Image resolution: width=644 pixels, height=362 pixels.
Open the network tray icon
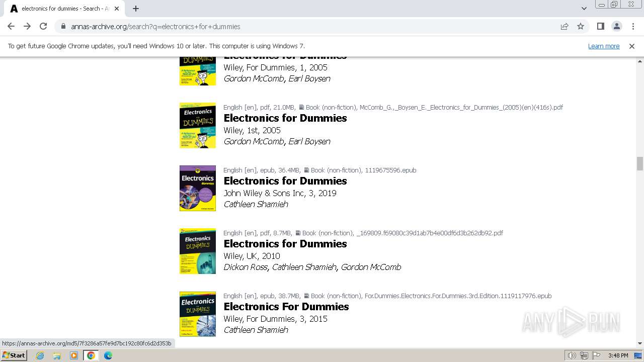584,355
